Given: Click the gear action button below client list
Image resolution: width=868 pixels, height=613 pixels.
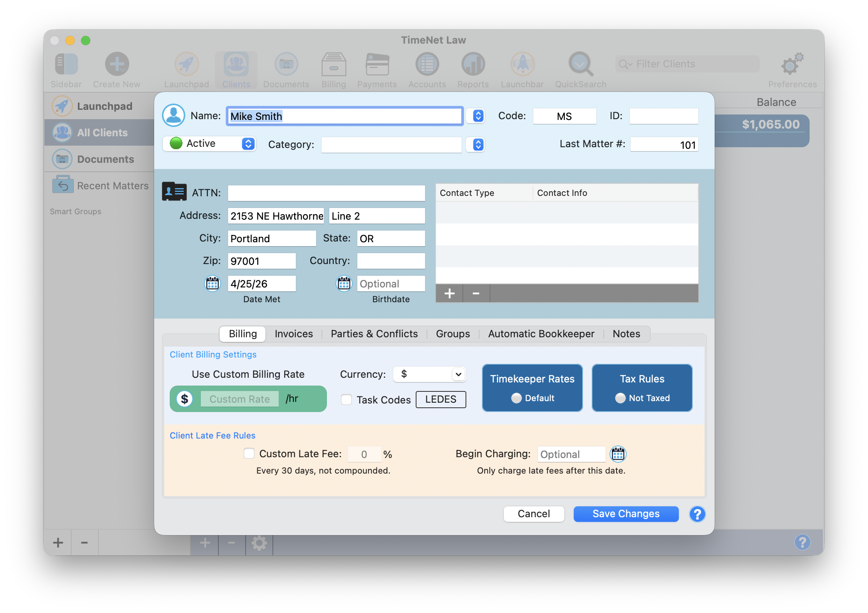Looking at the screenshot, I should [259, 543].
